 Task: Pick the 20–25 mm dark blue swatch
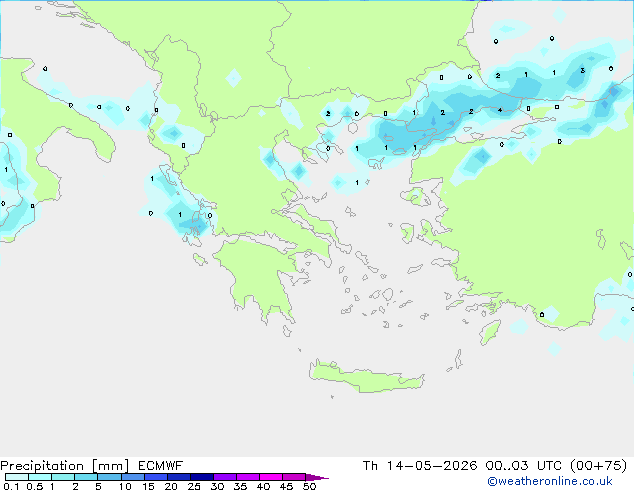(x=179, y=477)
